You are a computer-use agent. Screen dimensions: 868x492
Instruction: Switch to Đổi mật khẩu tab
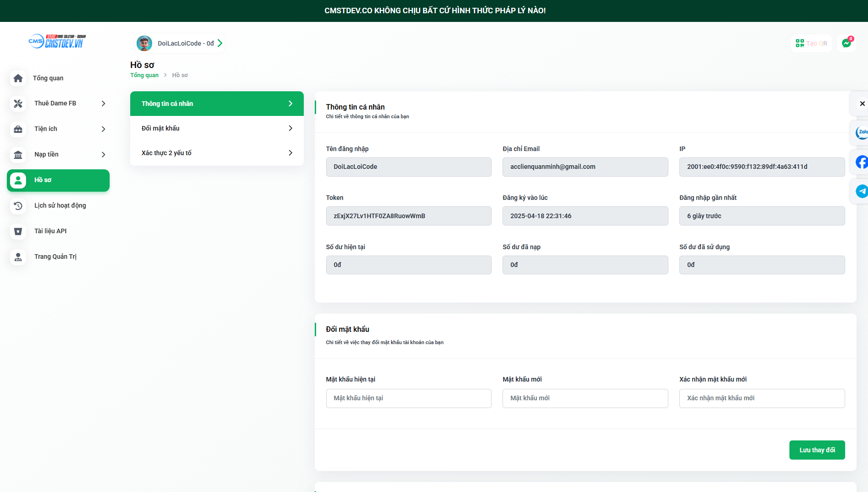217,128
